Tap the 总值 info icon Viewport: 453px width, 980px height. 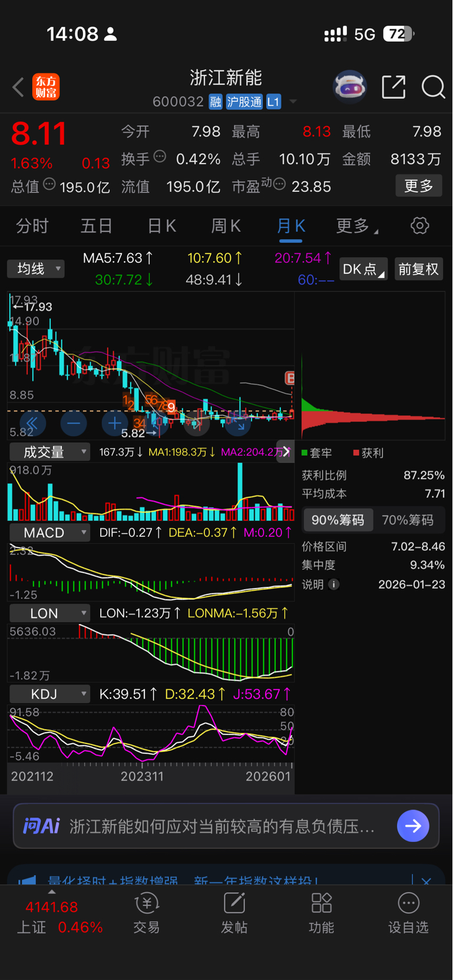[49, 184]
